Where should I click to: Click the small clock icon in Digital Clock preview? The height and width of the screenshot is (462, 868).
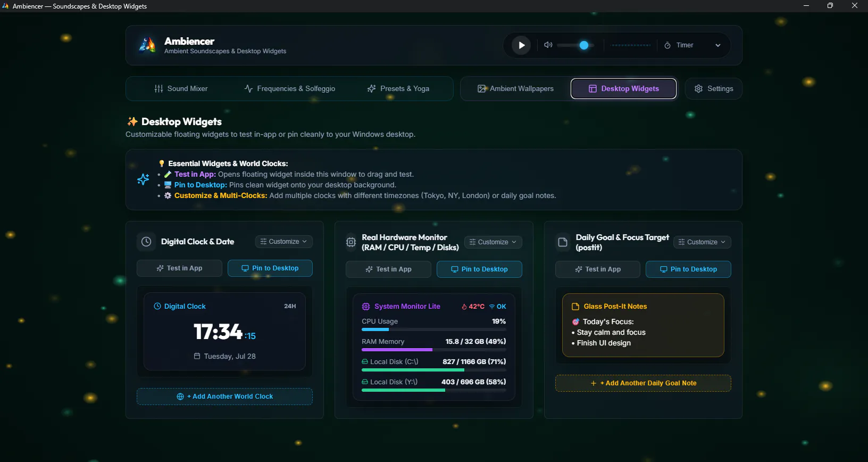[x=157, y=306]
